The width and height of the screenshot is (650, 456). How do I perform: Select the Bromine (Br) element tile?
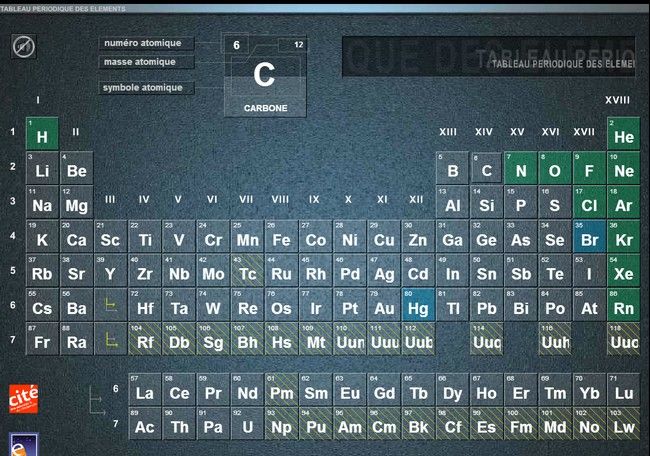(x=589, y=238)
